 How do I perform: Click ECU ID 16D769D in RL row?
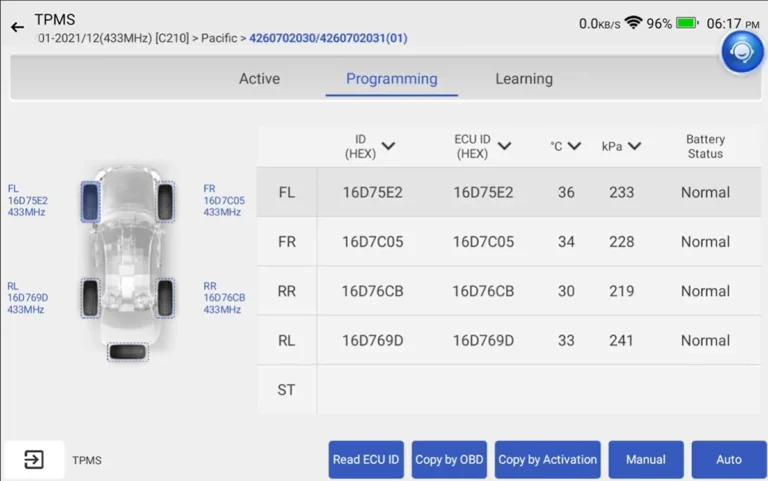483,340
